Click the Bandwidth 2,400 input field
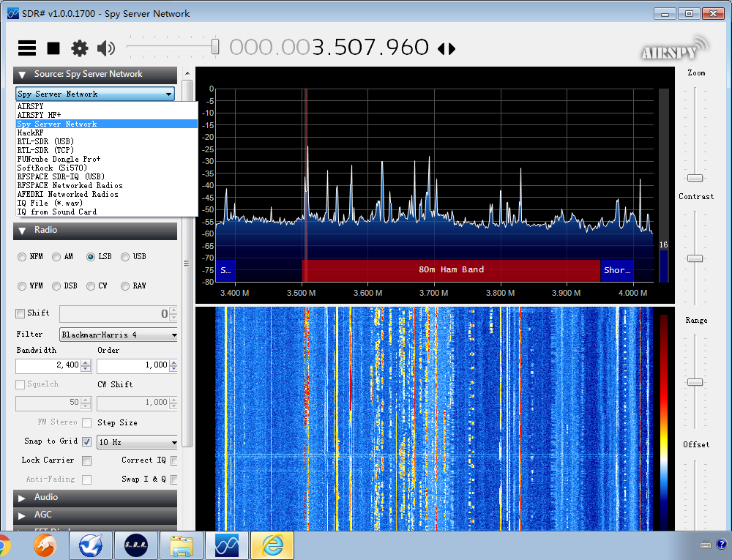 (x=48, y=365)
